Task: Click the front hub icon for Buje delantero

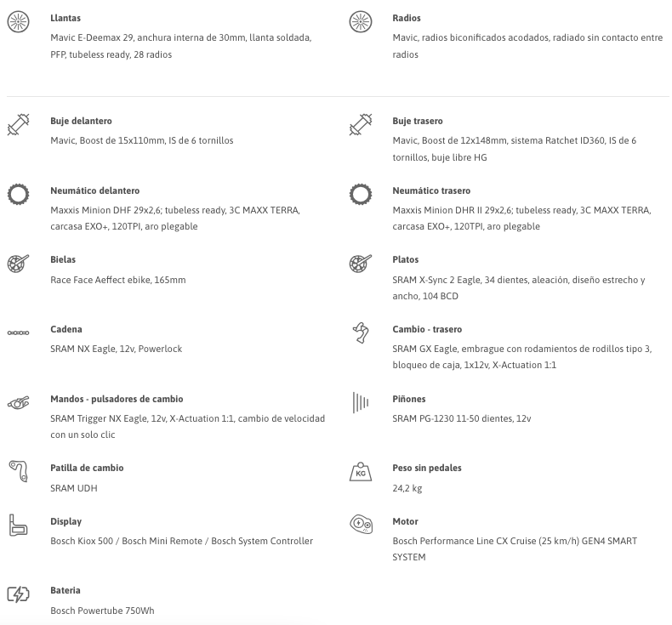Action: click(x=18, y=125)
